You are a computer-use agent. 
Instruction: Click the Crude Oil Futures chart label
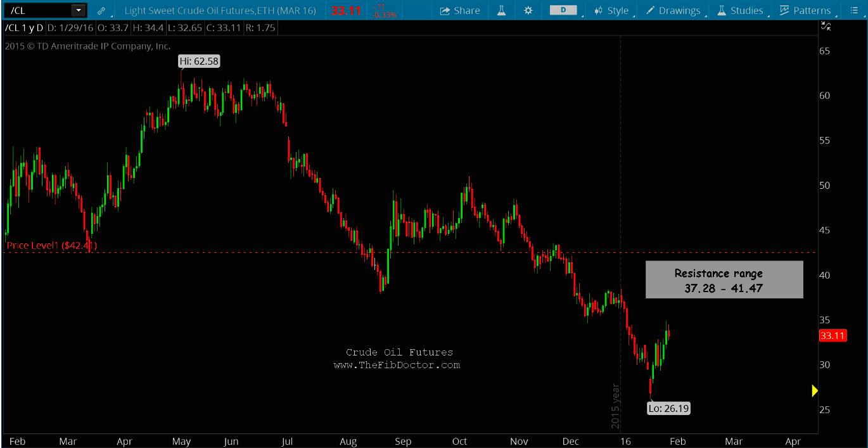(400, 352)
